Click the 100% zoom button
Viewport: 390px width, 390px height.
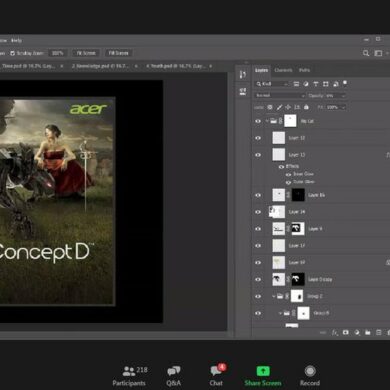pyautogui.click(x=57, y=53)
